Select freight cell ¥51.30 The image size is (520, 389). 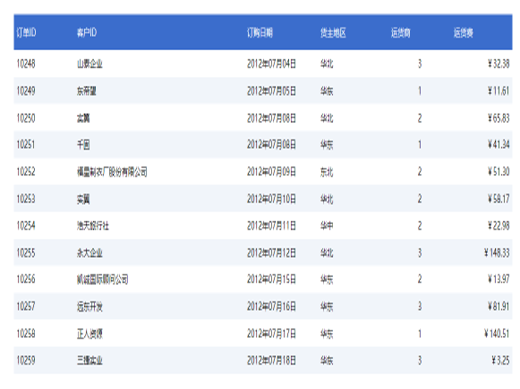[x=499, y=172]
